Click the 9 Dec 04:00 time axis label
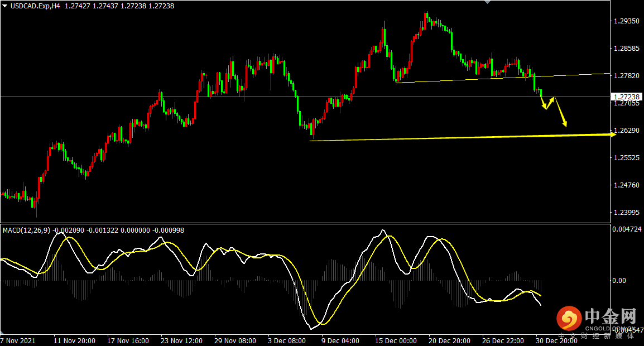Screen dimensions: 644x346 point(340,340)
